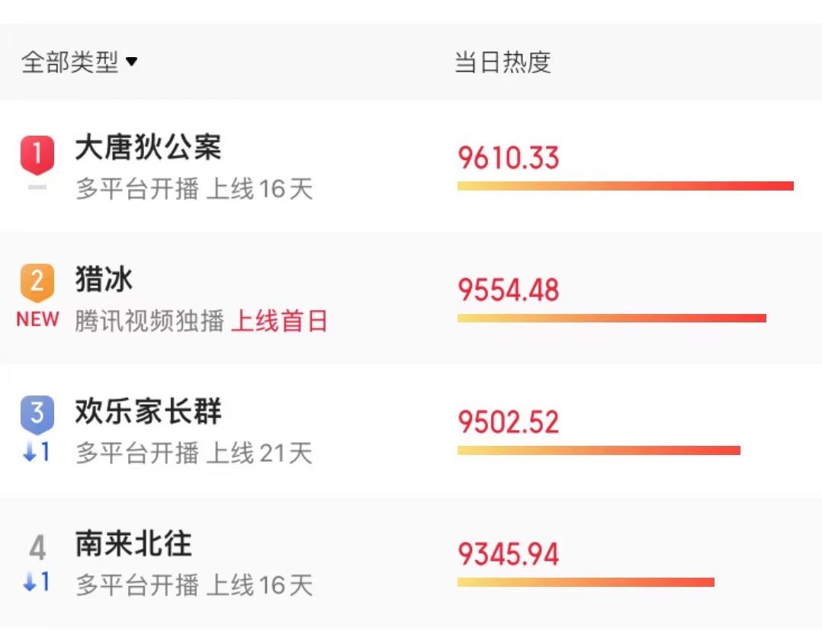Screen dimensions: 822x644
Task: Click the 9554.48 heat value
Action: pyautogui.click(x=509, y=290)
